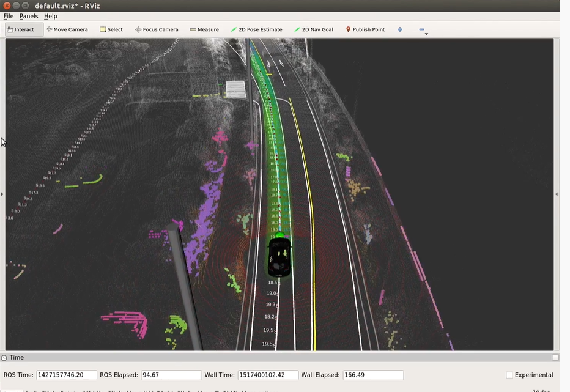Pick the Measure tool

point(204,29)
